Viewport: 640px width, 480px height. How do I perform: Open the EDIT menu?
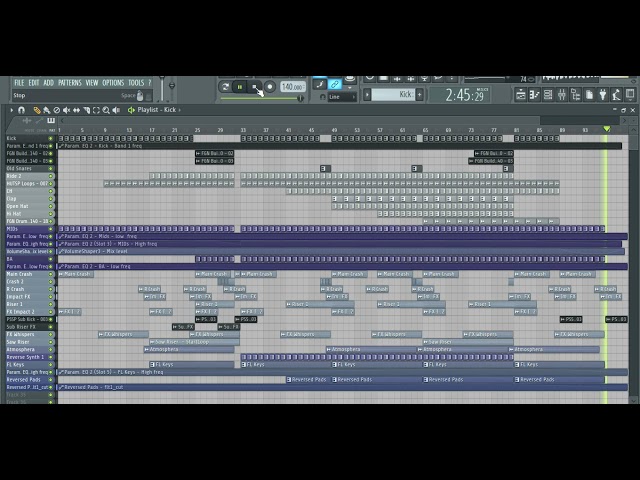pyautogui.click(x=34, y=82)
